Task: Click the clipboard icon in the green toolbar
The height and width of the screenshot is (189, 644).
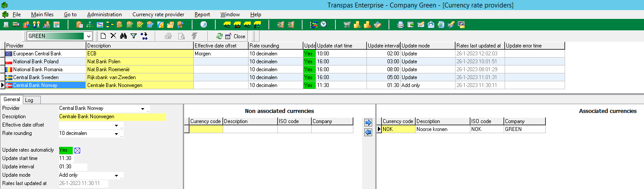Action: [x=79, y=25]
